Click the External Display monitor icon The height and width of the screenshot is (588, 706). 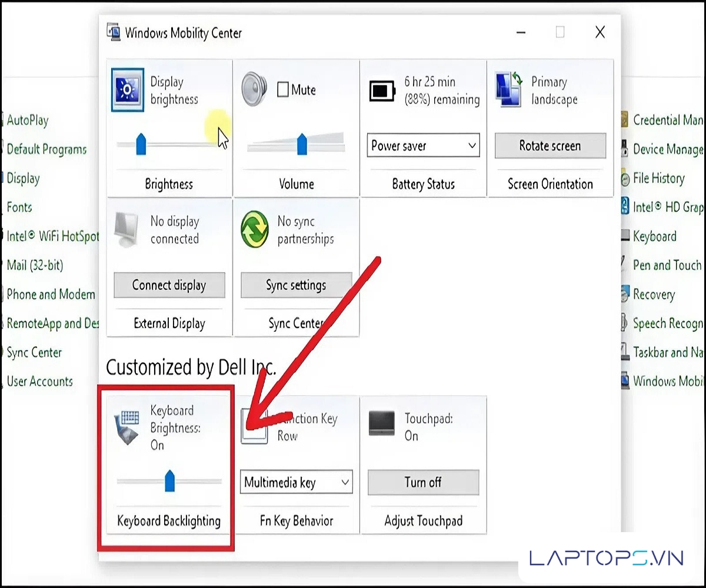click(x=126, y=229)
